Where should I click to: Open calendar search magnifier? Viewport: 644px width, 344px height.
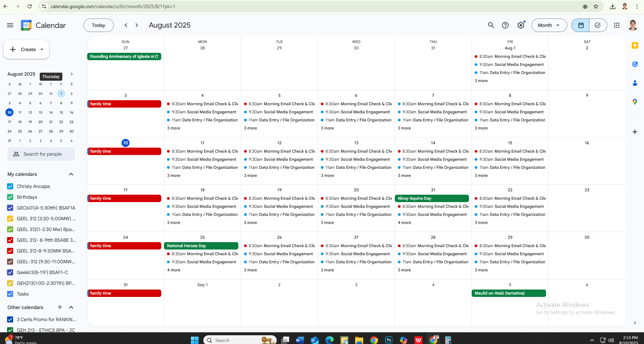click(x=491, y=25)
